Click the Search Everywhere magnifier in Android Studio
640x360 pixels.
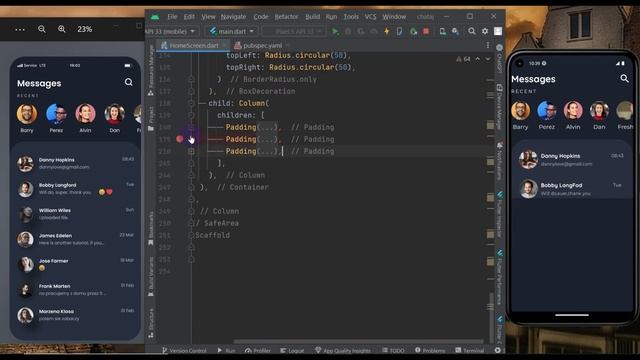(472, 31)
